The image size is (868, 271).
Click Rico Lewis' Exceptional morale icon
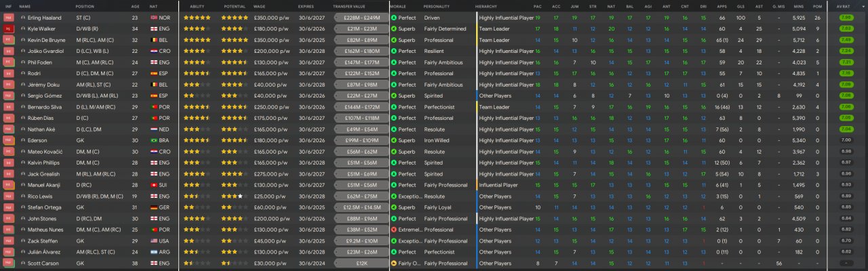[x=394, y=196]
